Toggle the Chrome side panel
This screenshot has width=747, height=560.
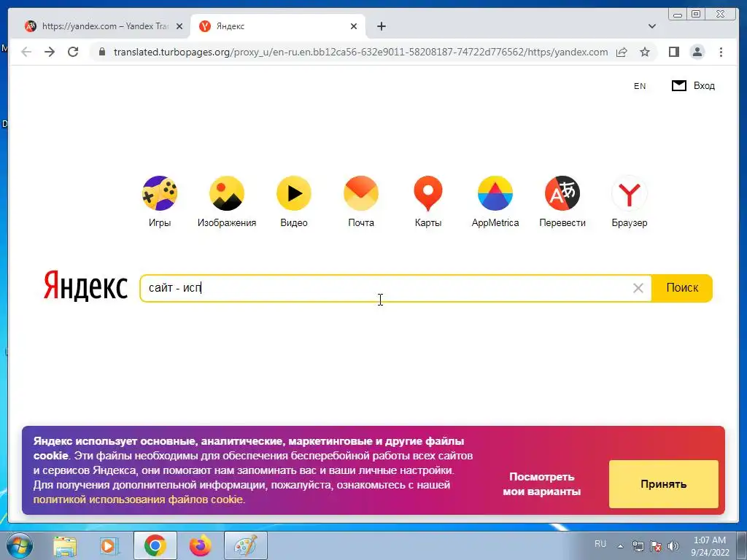point(673,52)
